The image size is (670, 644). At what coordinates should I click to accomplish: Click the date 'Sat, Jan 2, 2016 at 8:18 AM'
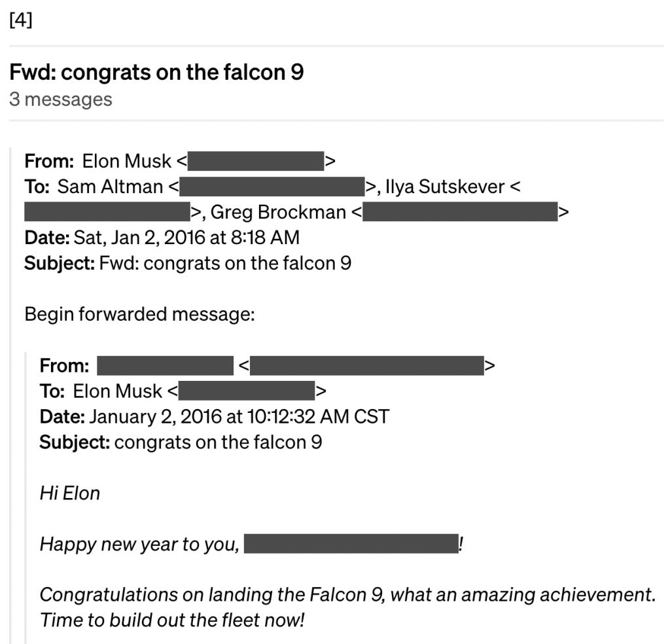click(x=186, y=238)
